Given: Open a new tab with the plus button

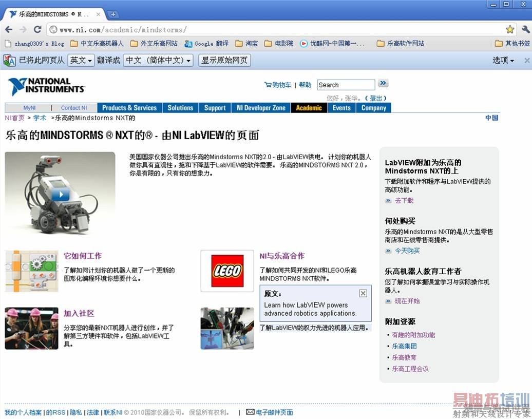Looking at the screenshot, I should (x=113, y=14).
